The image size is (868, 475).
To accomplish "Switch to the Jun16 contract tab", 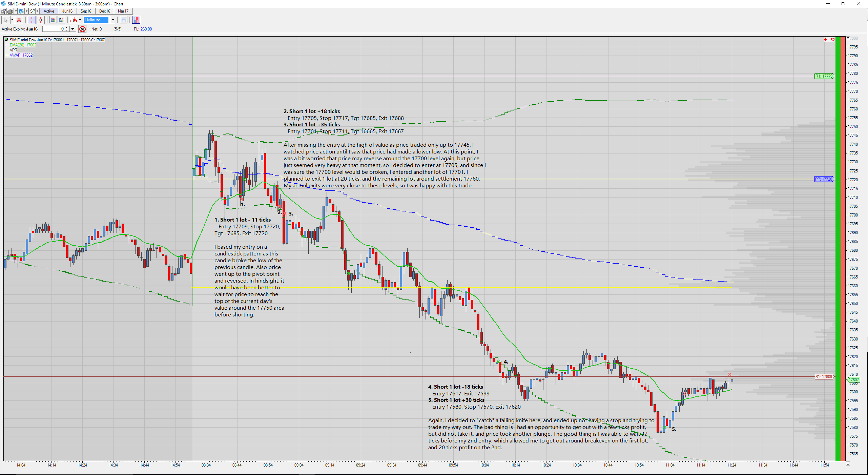I will (x=67, y=11).
